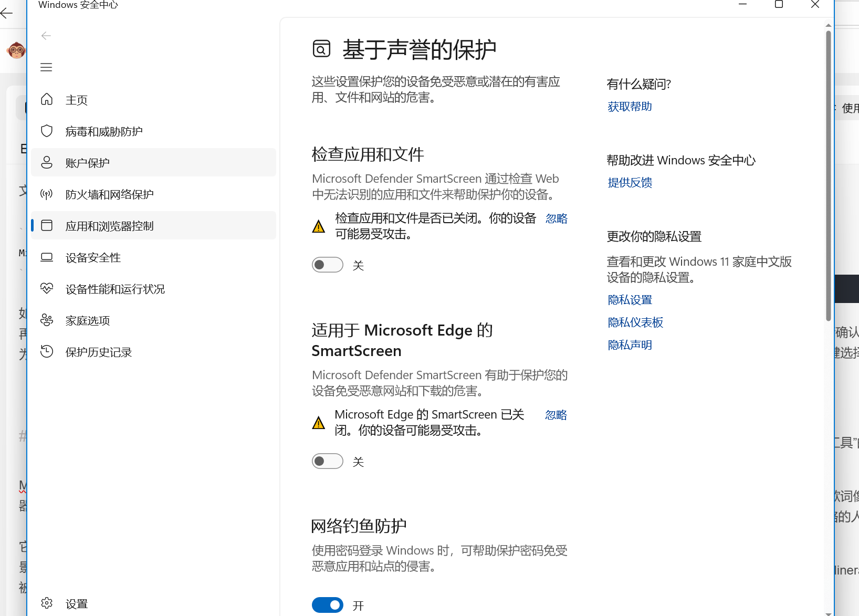Click the family icon for 家庭选项
Image resolution: width=859 pixels, height=616 pixels.
[47, 320]
